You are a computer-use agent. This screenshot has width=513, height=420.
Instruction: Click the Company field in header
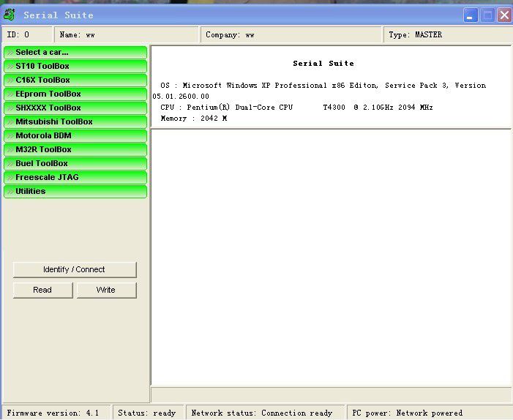291,34
